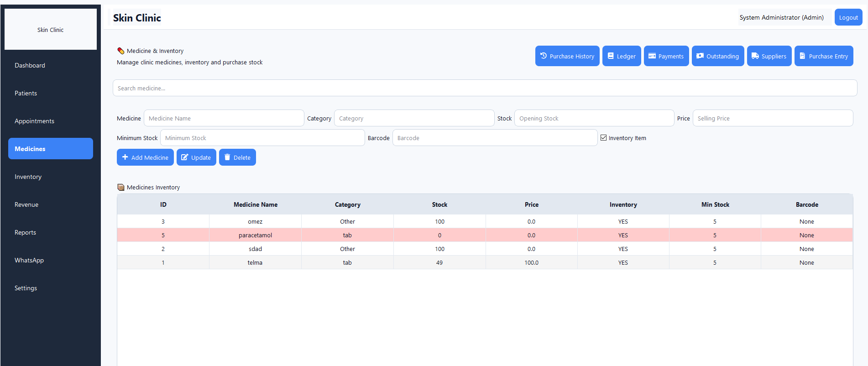Click the Category input field

click(414, 118)
